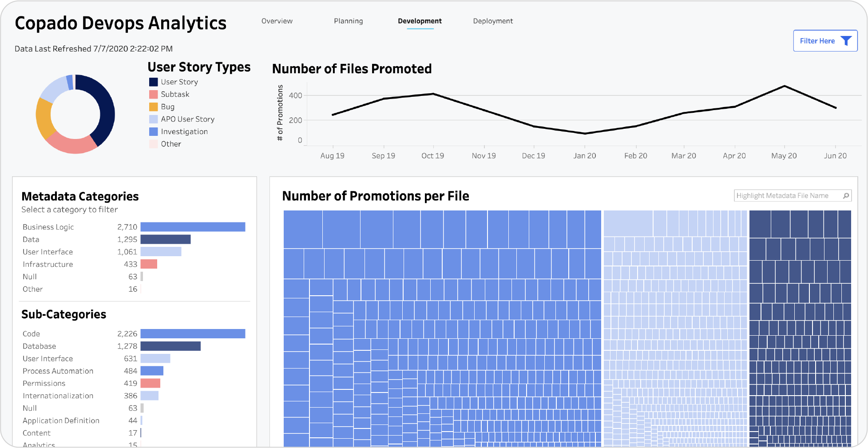The width and height of the screenshot is (868, 448).
Task: Click the Other row showing 16
Action: [83, 289]
